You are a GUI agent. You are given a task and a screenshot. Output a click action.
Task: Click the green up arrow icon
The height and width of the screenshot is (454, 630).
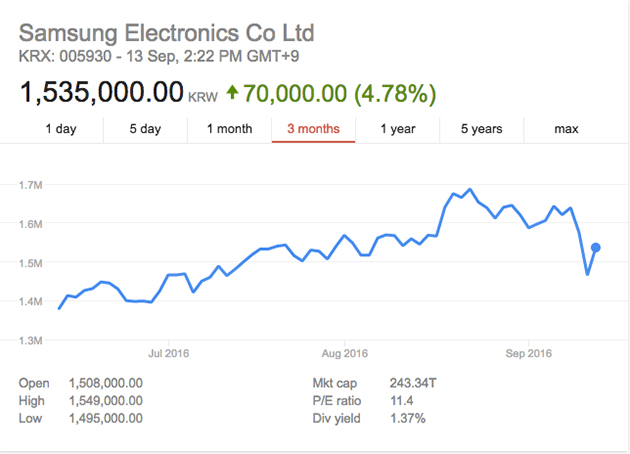pyautogui.click(x=232, y=94)
